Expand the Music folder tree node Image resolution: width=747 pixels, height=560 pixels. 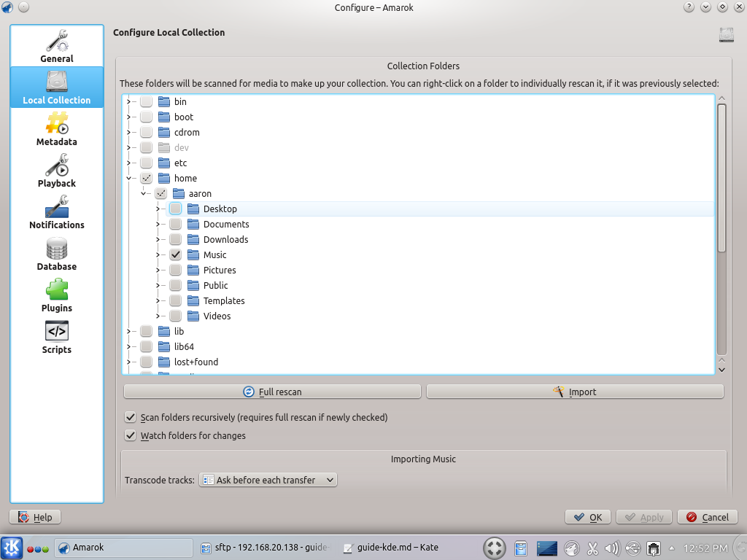pos(158,254)
